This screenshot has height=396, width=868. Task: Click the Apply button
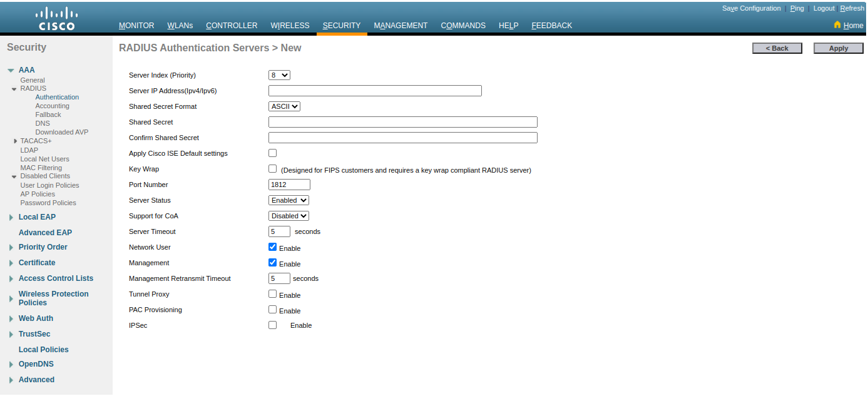[839, 48]
